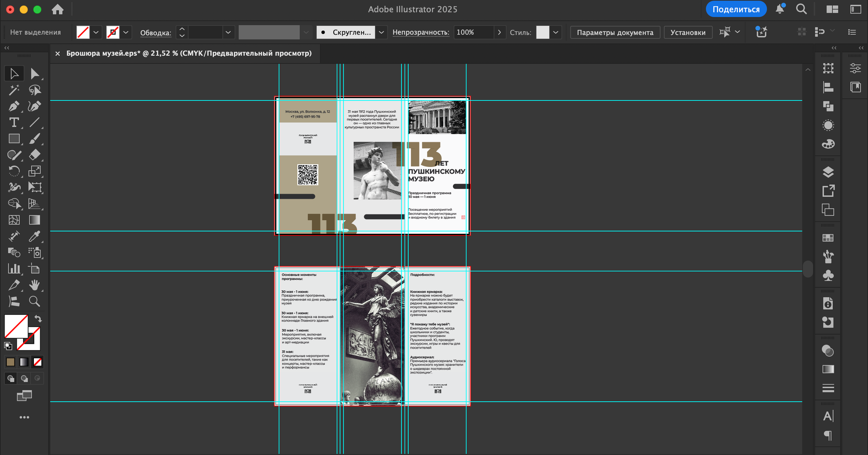Image resolution: width=868 pixels, height=455 pixels.
Task: Open the Paragraph panel icon
Action: click(x=828, y=436)
